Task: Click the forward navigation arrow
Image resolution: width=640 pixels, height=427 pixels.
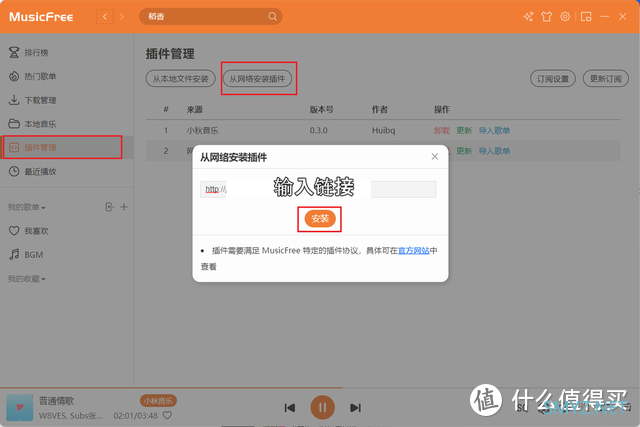Action: tap(121, 17)
